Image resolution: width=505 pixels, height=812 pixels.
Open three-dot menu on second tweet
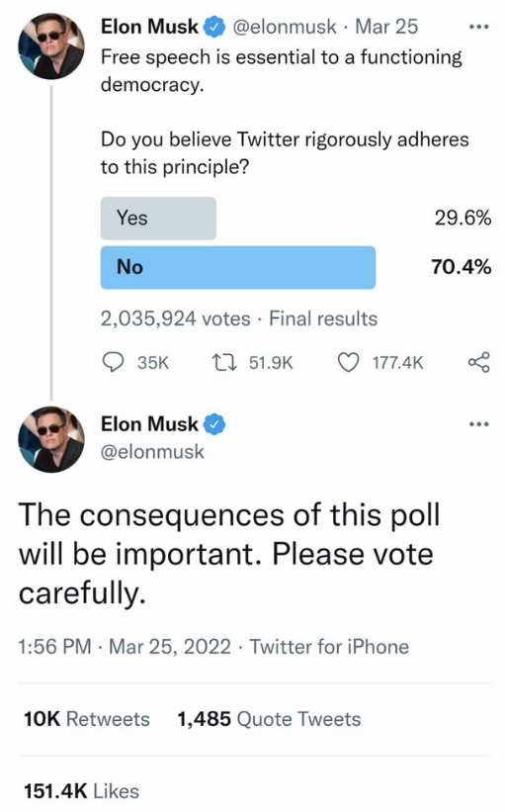pos(478,424)
